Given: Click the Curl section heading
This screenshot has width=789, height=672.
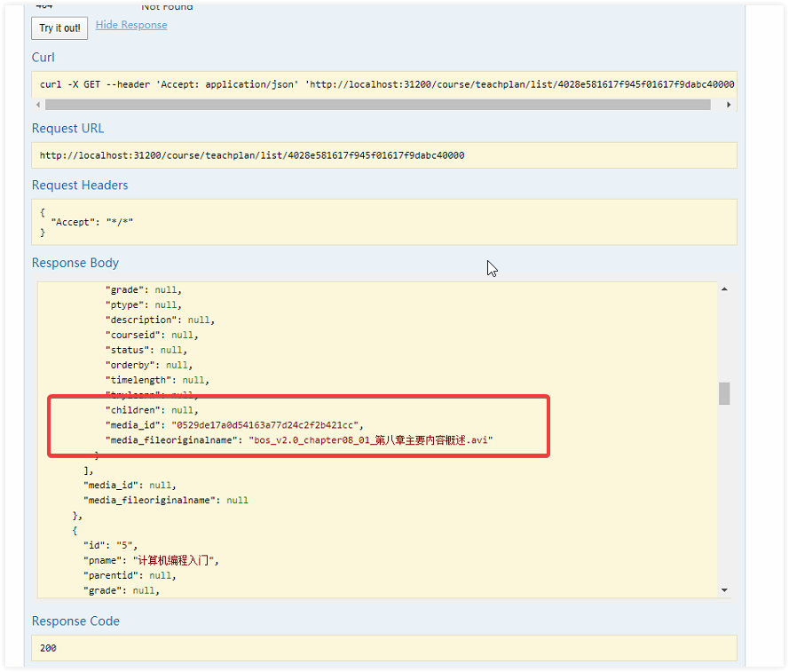Looking at the screenshot, I should (x=43, y=58).
